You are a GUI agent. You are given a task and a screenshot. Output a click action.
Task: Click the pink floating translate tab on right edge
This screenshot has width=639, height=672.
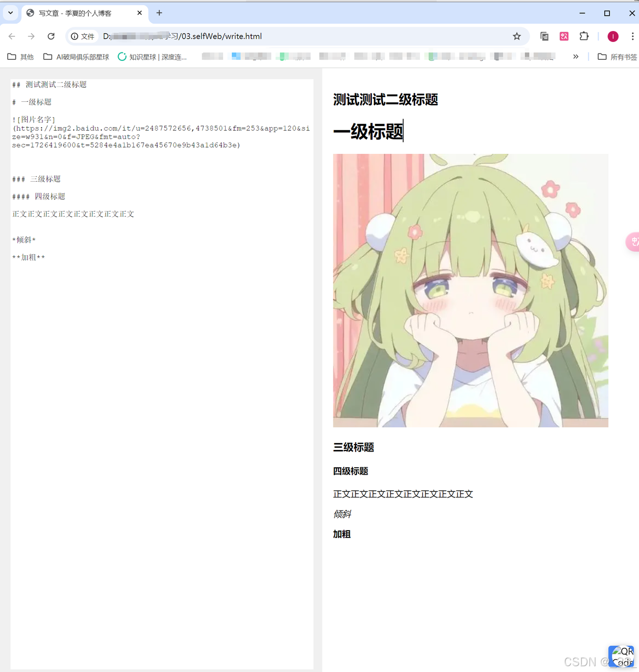point(634,241)
